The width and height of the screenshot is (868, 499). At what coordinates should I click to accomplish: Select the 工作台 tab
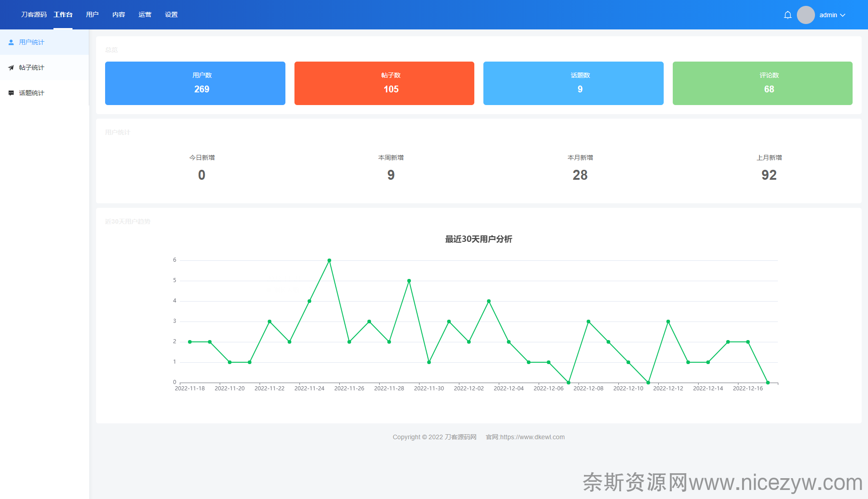tap(63, 14)
